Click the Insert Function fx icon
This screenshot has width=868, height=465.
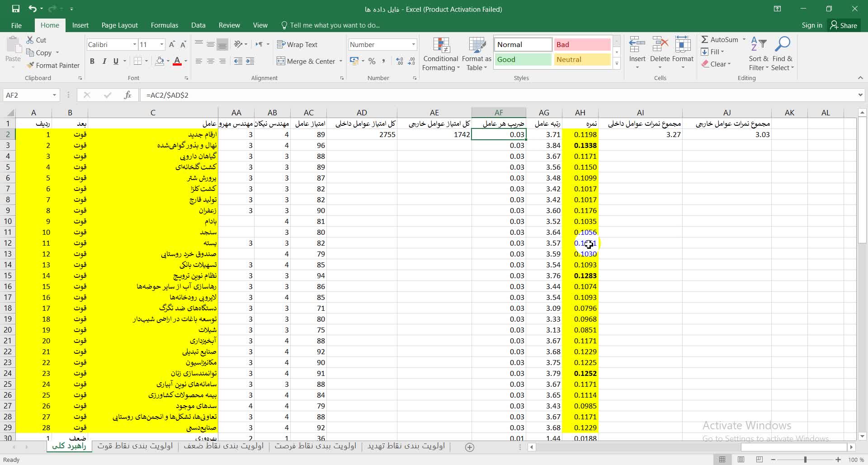(x=128, y=95)
